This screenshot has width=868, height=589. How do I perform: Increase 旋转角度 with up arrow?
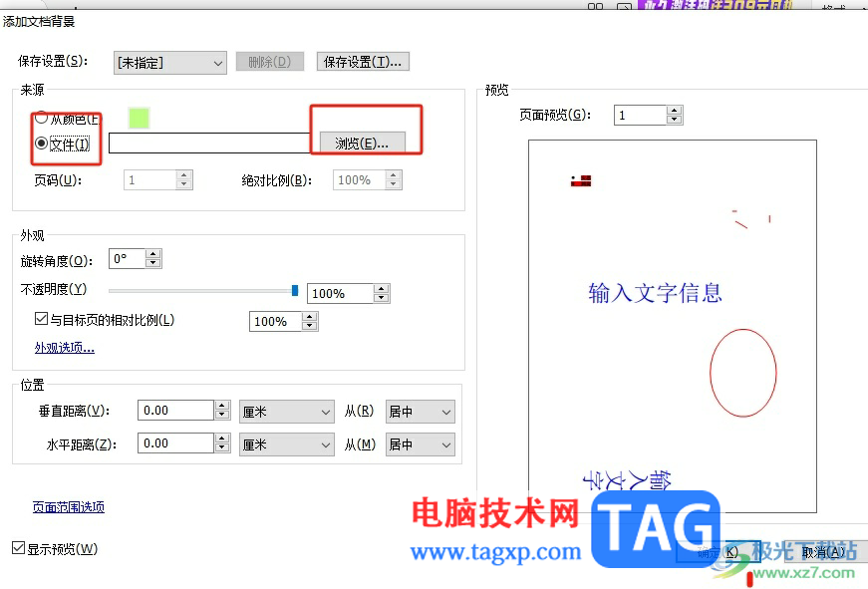coord(153,253)
